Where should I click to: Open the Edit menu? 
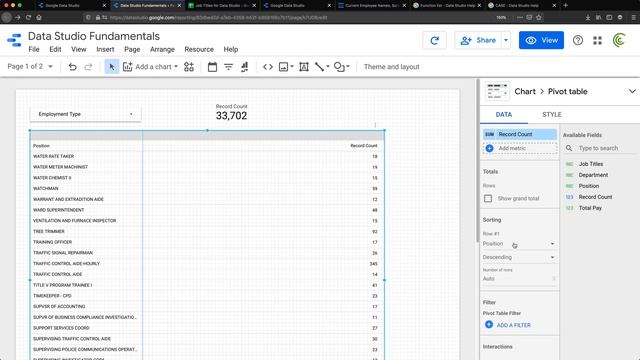pyautogui.click(x=55, y=49)
